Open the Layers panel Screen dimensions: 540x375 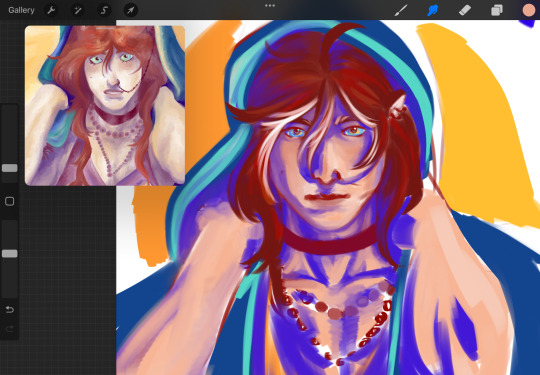coord(497,10)
